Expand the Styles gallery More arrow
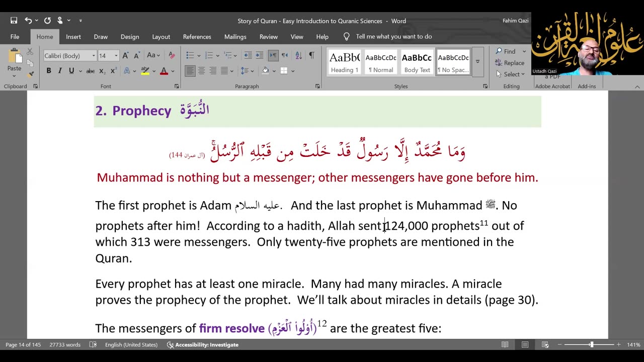The height and width of the screenshot is (362, 644). tap(477, 61)
